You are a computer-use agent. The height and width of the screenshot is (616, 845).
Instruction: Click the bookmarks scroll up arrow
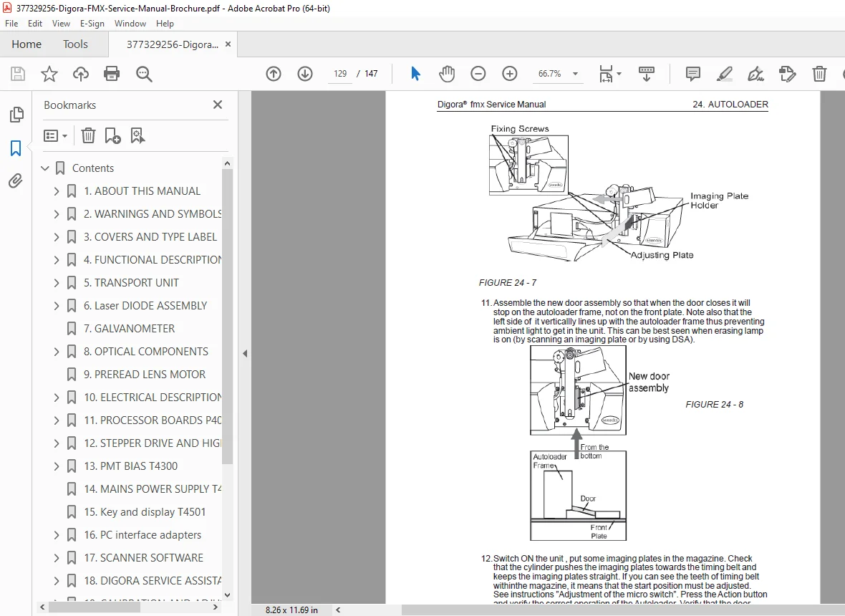point(228,163)
